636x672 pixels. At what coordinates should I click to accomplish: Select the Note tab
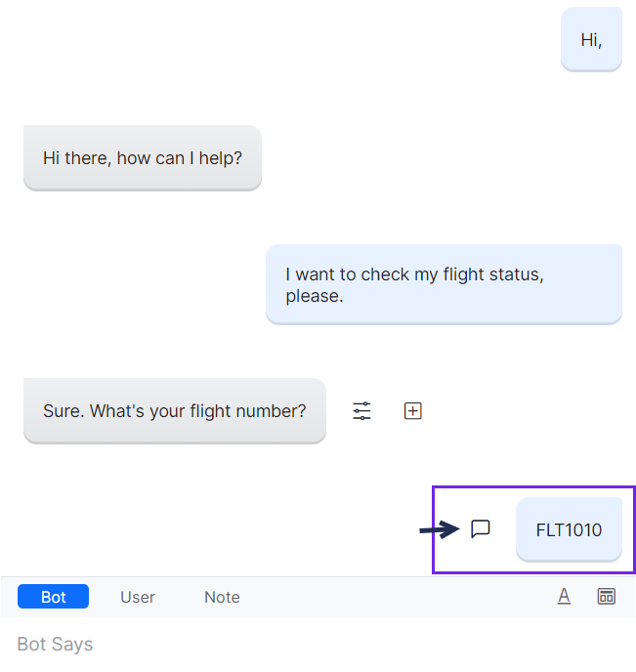(222, 597)
